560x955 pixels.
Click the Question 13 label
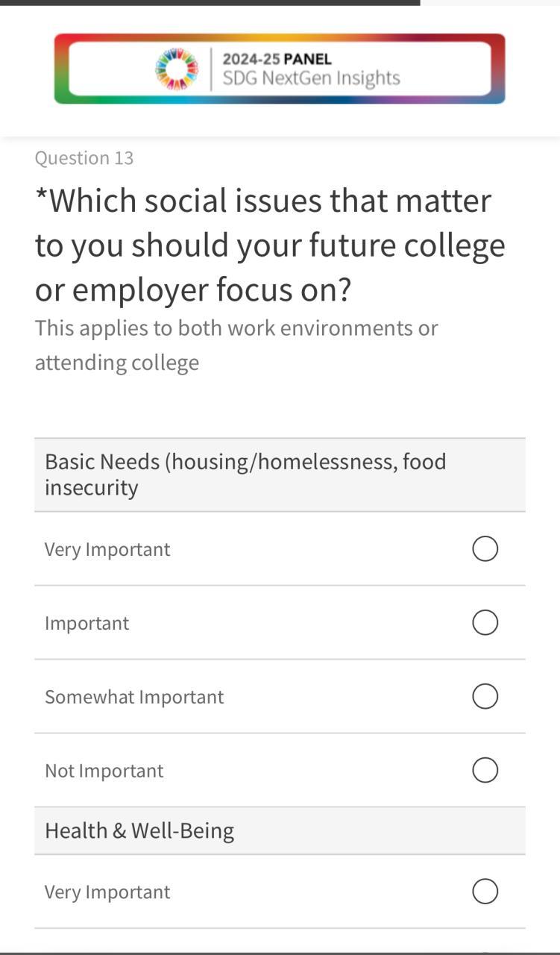84,158
